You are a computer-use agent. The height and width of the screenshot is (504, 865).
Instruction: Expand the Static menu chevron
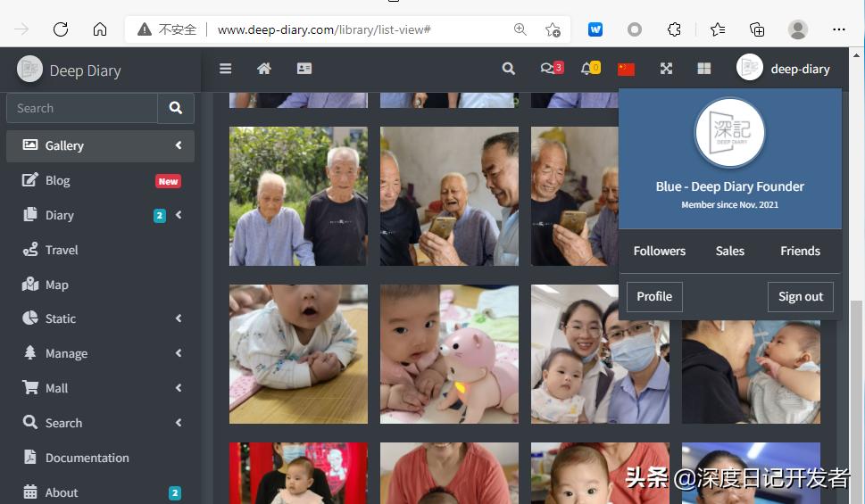tap(179, 318)
